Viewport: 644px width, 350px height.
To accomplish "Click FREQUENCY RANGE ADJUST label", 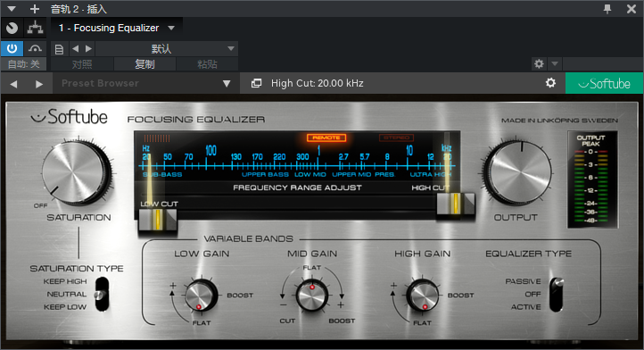I will click(x=297, y=187).
